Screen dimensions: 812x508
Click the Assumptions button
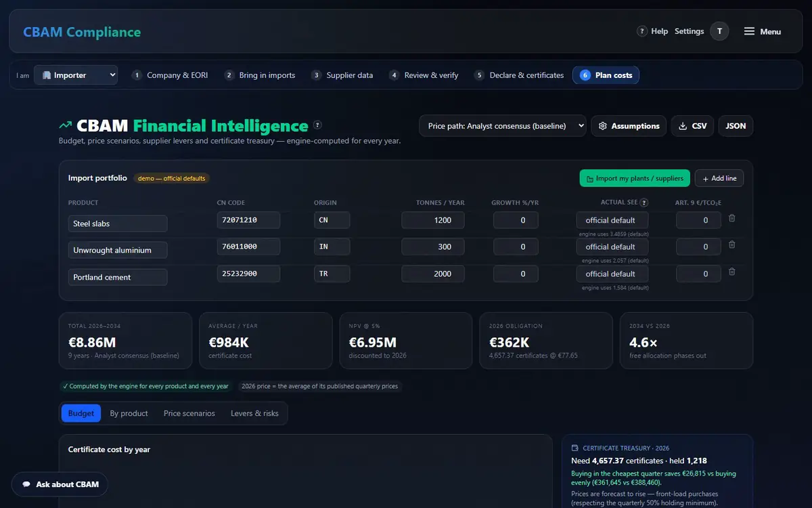(x=629, y=126)
